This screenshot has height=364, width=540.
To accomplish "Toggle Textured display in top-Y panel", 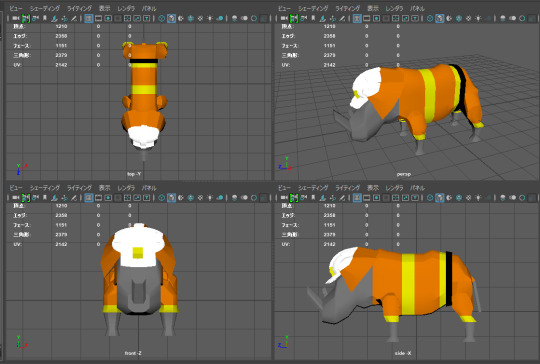I will pyautogui.click(x=200, y=18).
